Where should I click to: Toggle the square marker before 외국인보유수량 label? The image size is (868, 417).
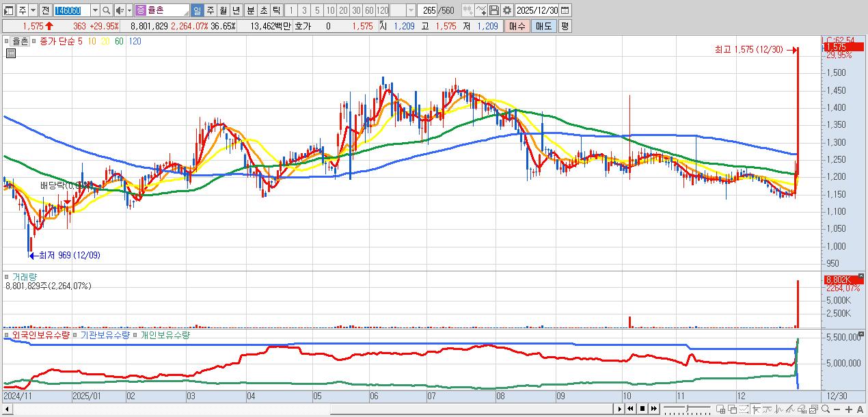click(x=8, y=336)
